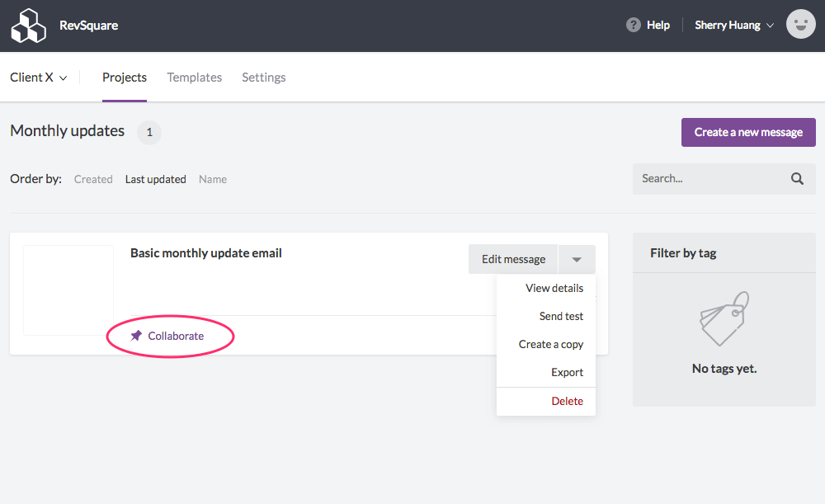
Task: Choose Send test from the menu
Action: coord(562,316)
